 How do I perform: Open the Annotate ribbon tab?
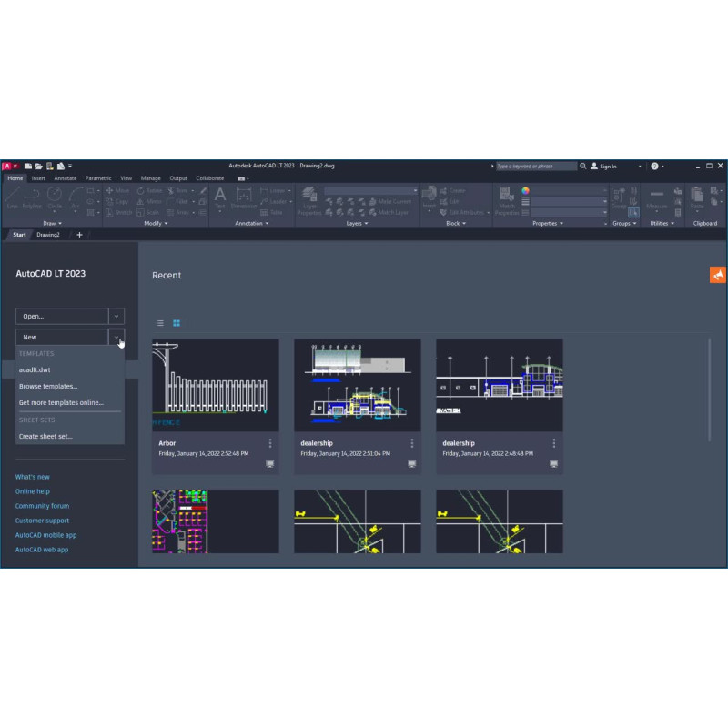pyautogui.click(x=66, y=178)
